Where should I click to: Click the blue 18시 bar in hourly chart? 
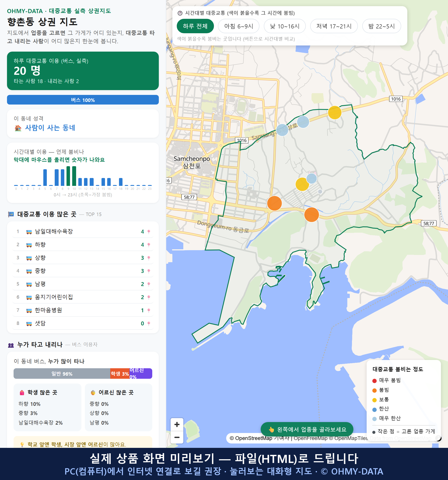tap(121, 182)
